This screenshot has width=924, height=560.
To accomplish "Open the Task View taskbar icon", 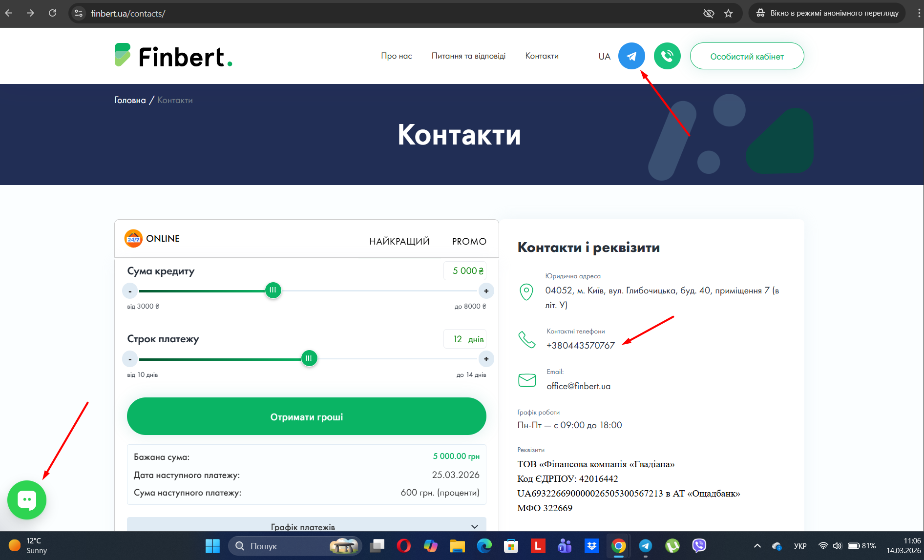I will pos(377,546).
